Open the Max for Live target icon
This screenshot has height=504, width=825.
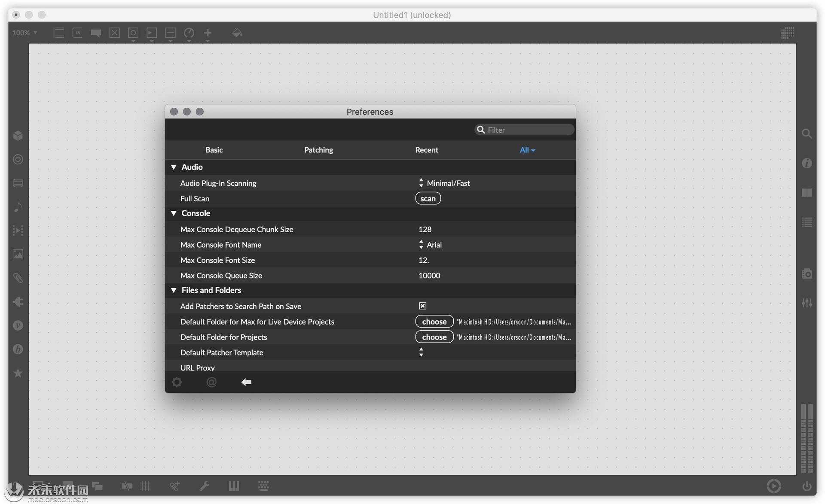pos(18,159)
